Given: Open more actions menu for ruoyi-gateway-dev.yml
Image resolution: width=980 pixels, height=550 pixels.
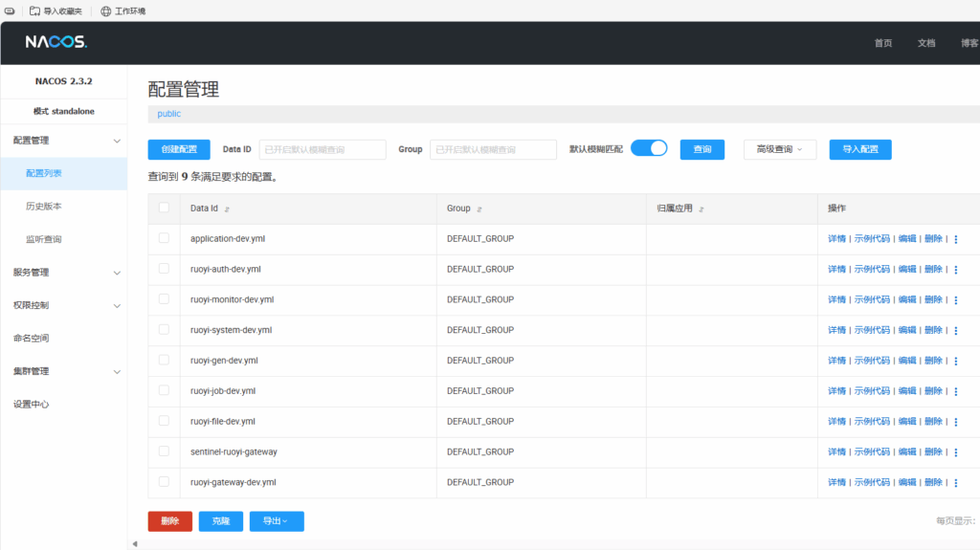Looking at the screenshot, I should (955, 483).
